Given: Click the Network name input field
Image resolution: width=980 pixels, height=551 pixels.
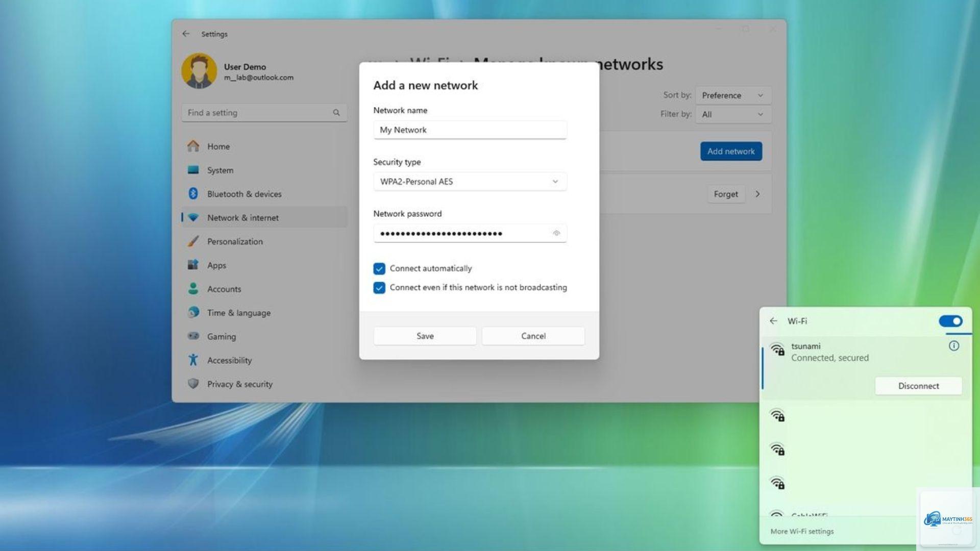Looking at the screenshot, I should click(x=470, y=130).
